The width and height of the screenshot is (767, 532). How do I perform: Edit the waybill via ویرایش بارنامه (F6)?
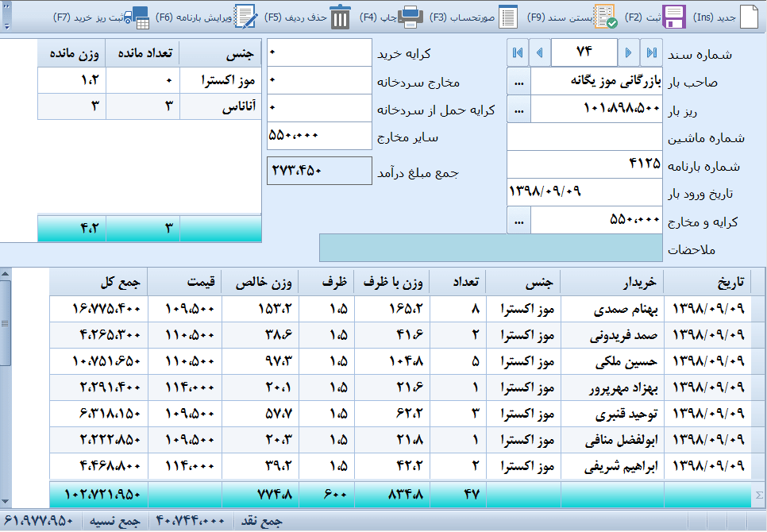pyautogui.click(x=245, y=17)
